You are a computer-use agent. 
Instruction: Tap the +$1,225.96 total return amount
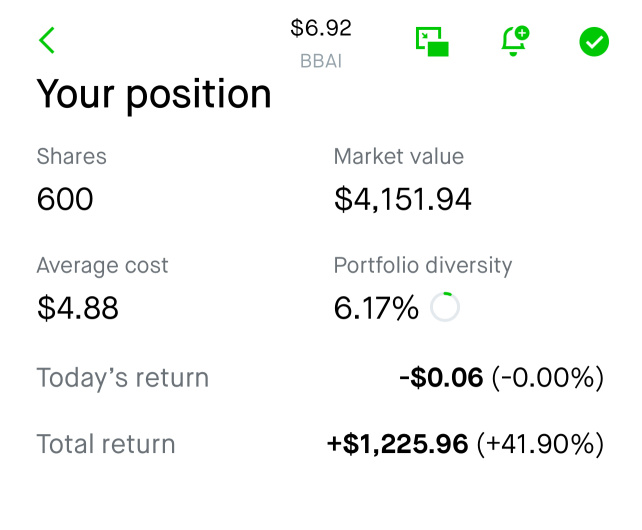pyautogui.click(x=398, y=444)
